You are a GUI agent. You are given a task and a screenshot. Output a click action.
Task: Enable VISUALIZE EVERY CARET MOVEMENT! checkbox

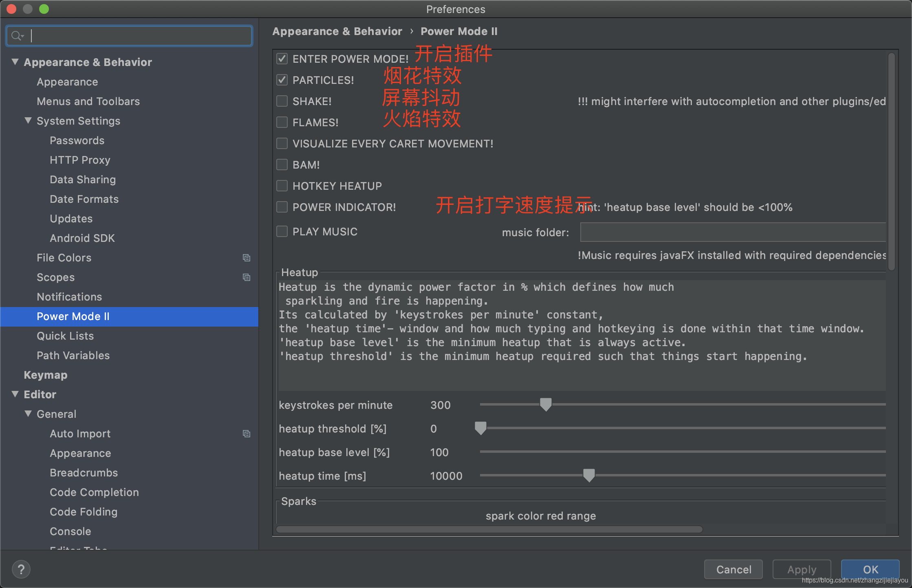pos(282,143)
